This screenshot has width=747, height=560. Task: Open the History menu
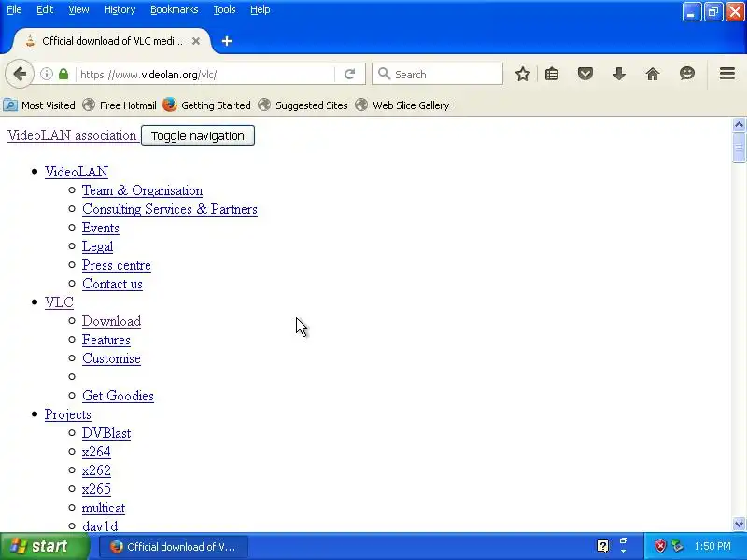[x=120, y=9]
